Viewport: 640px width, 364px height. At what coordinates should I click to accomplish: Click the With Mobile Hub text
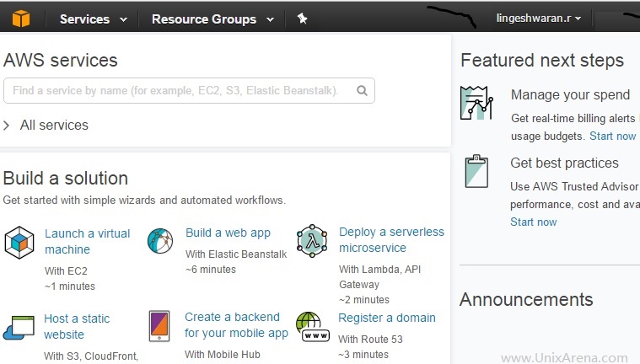pos(222,355)
